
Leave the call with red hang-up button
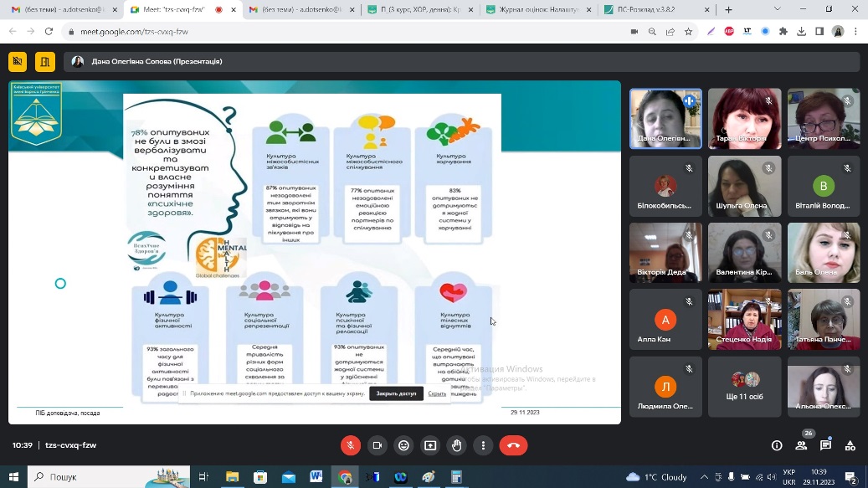point(513,445)
